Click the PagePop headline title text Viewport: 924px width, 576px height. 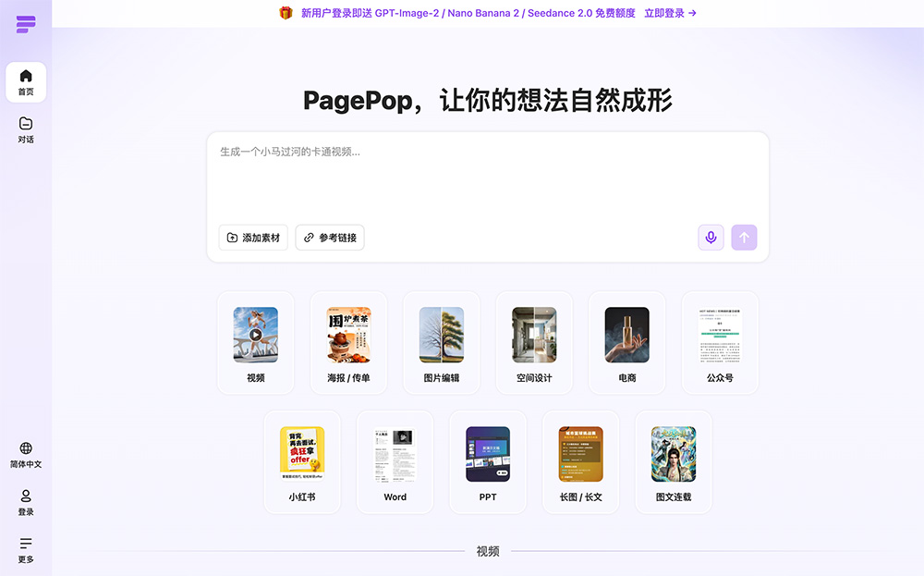(487, 100)
